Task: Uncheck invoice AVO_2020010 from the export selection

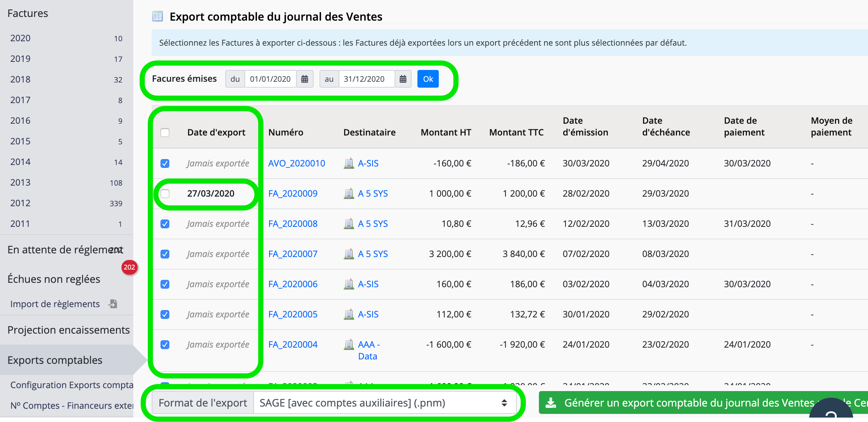Action: tap(165, 163)
